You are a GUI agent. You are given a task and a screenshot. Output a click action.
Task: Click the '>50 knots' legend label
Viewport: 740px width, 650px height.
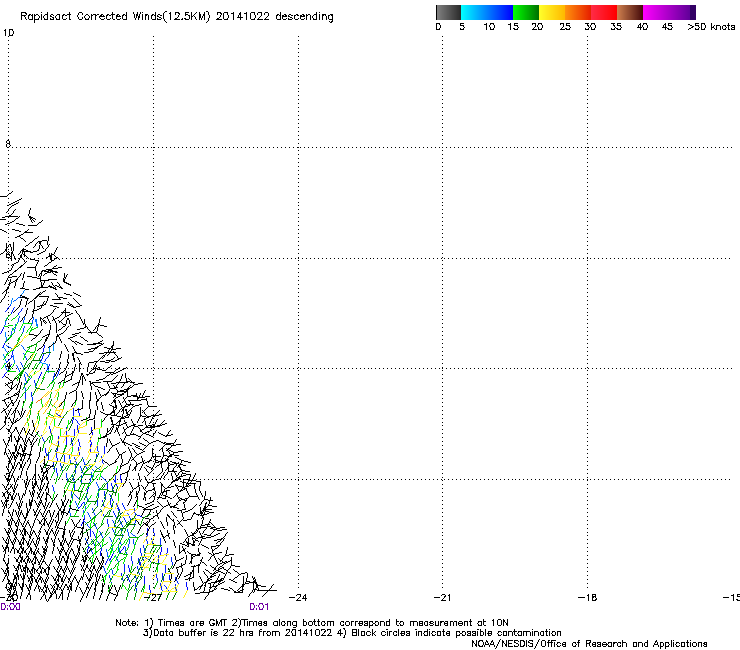tap(711, 27)
